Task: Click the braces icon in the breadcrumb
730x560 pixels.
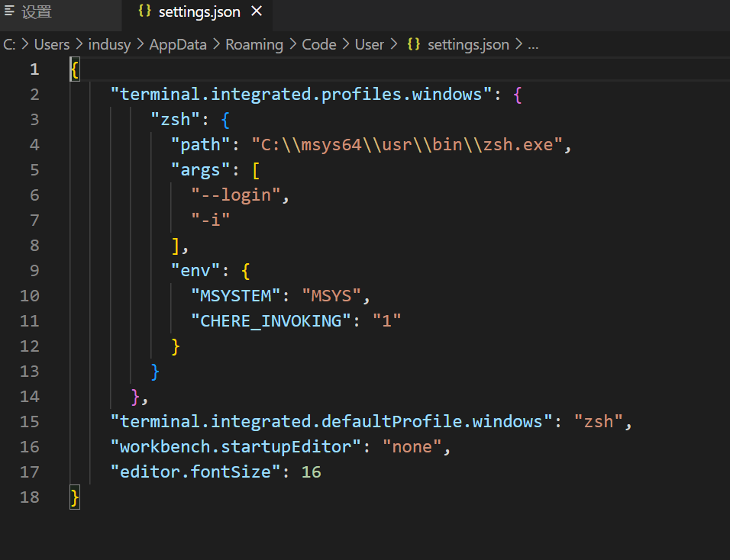Action: [x=414, y=44]
